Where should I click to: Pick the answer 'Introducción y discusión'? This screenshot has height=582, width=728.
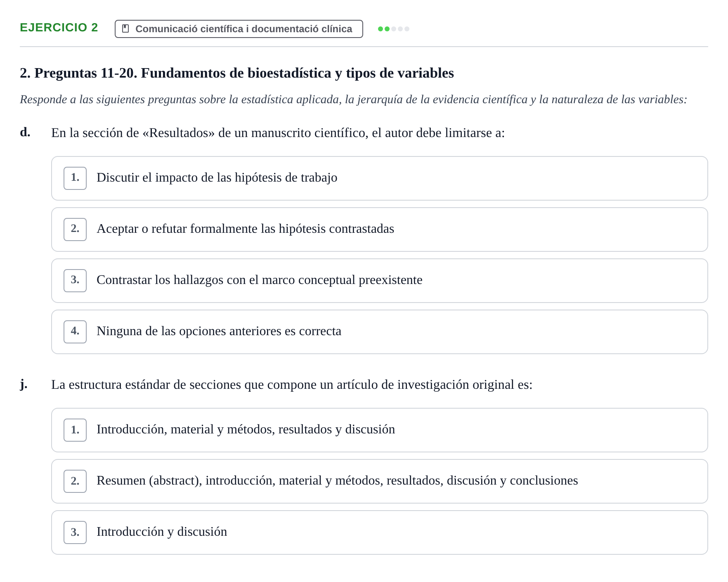point(379,532)
